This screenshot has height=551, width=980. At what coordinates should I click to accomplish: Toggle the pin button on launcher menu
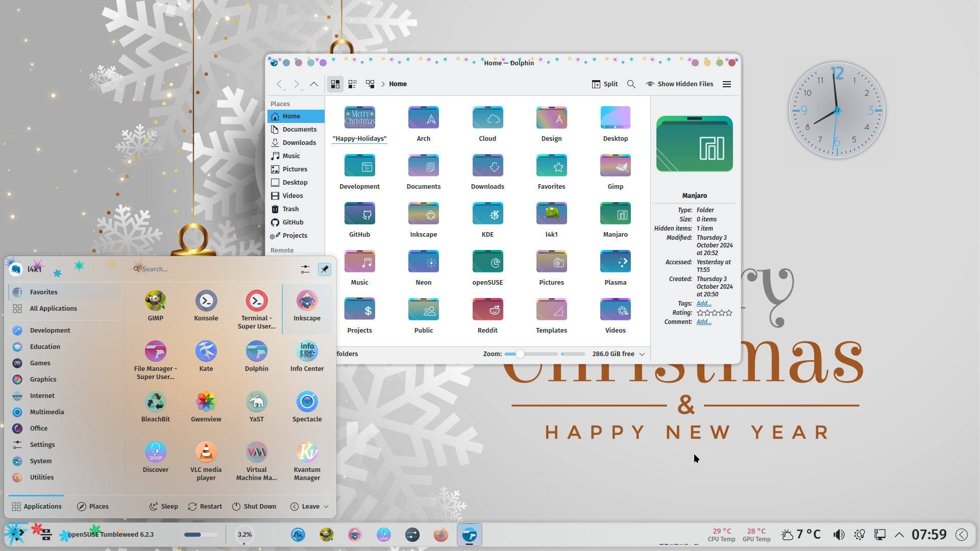[x=324, y=269]
